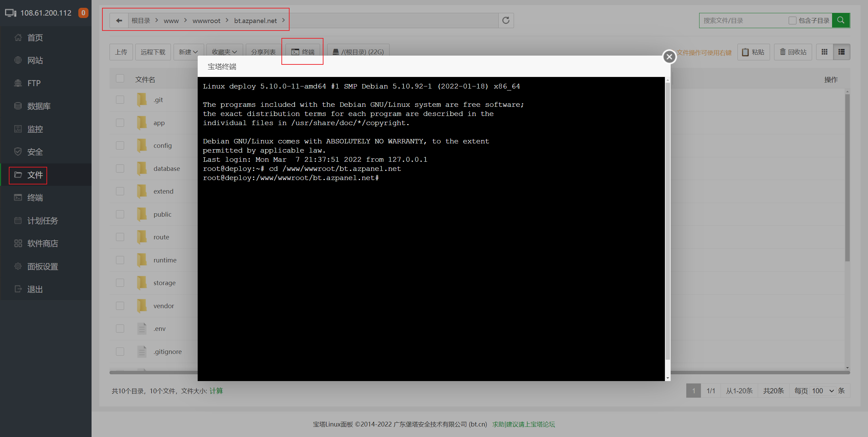Click the back arrow in path bar
Screen dimensions: 868x437
(119, 21)
